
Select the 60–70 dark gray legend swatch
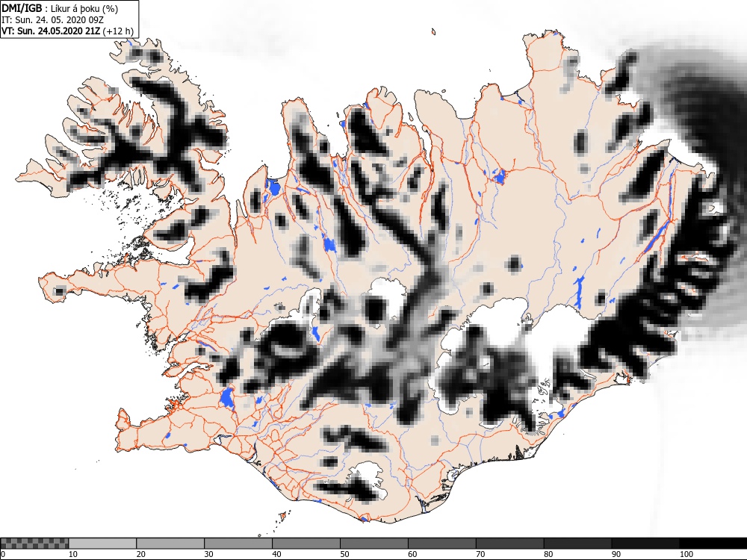(441, 544)
